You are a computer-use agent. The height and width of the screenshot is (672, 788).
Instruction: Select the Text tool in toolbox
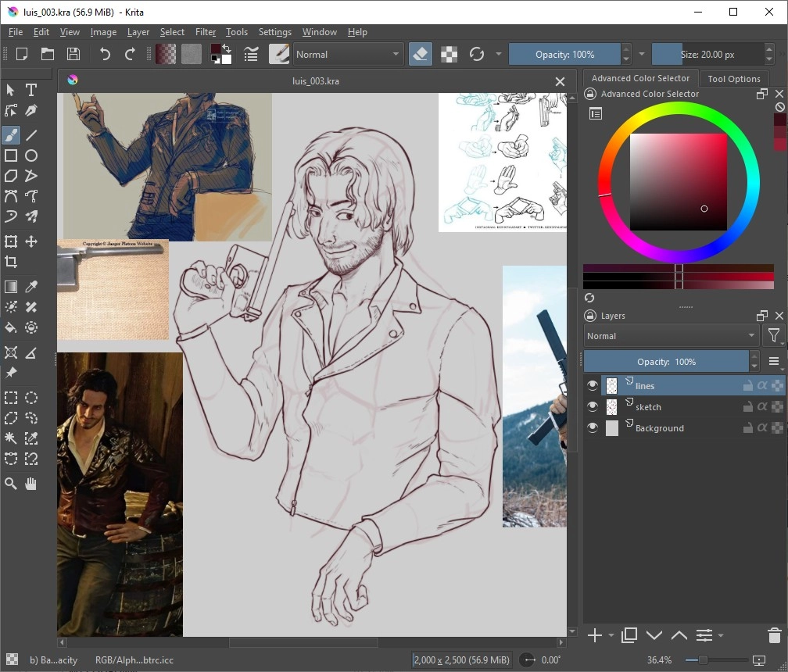click(x=31, y=91)
